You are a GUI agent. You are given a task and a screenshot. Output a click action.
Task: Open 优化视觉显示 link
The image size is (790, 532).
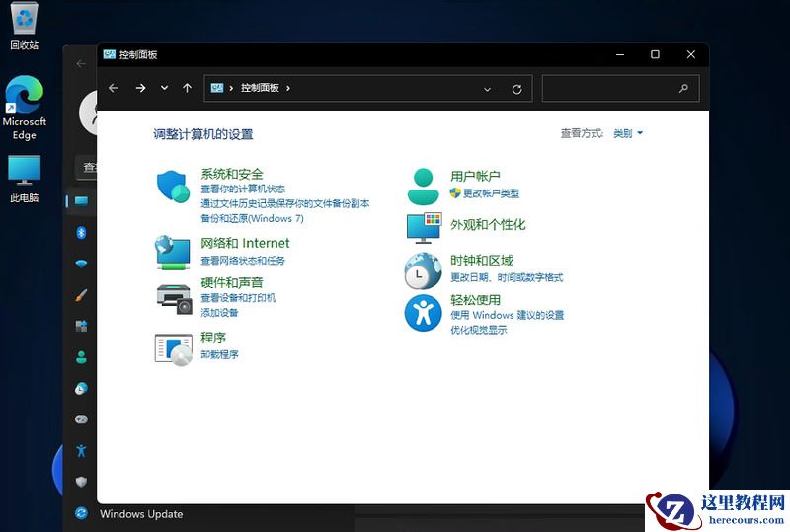pyautogui.click(x=478, y=330)
